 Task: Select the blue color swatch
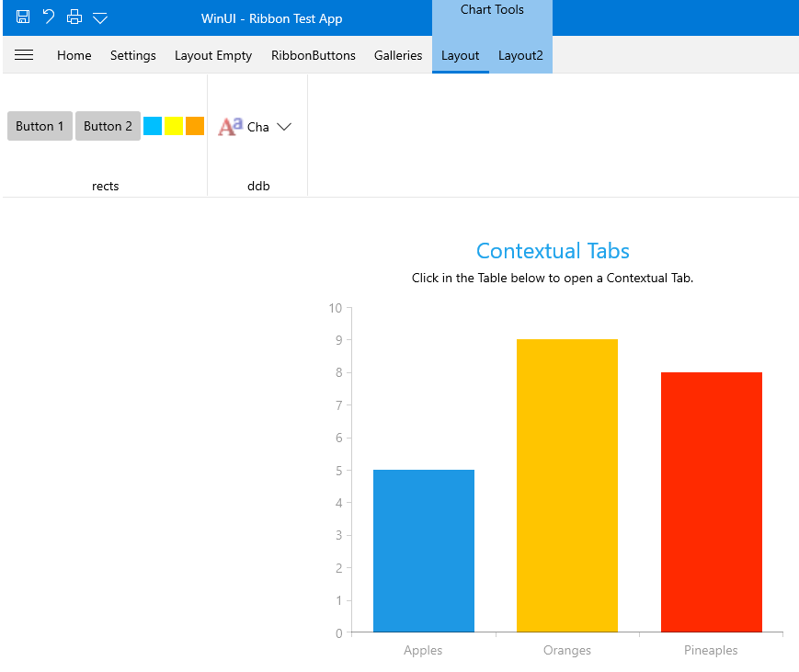[153, 126]
